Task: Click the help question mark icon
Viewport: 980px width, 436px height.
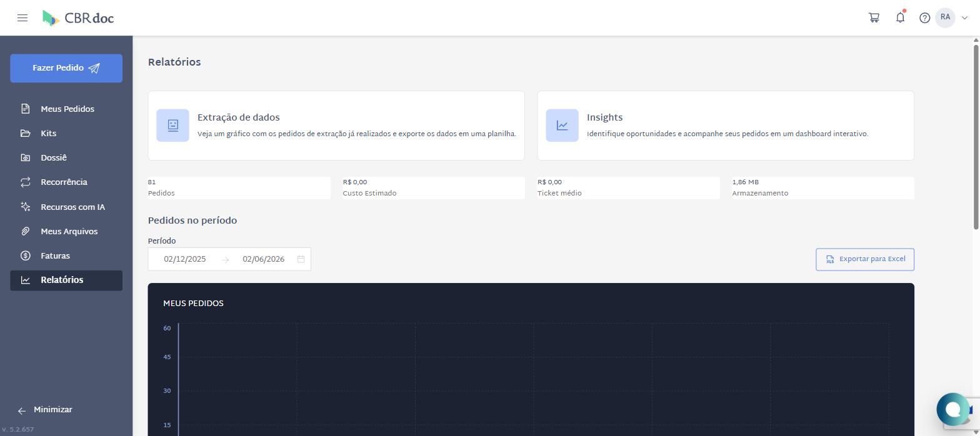Action: tap(924, 18)
